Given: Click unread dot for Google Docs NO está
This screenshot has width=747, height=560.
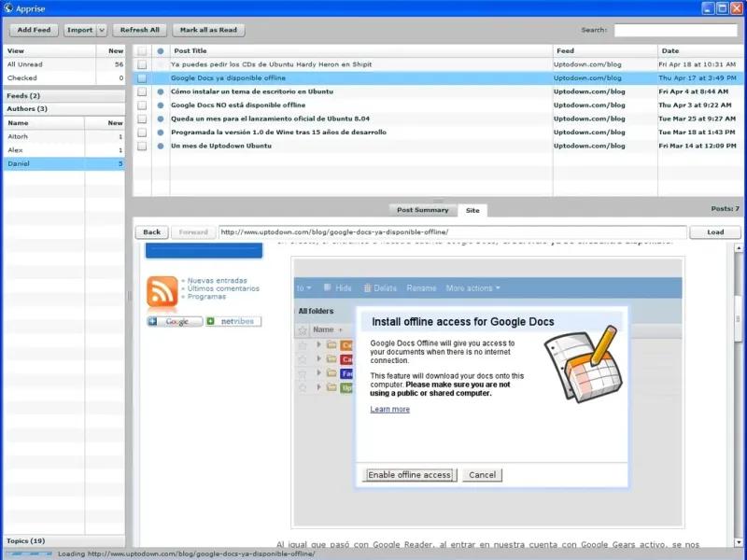Looking at the screenshot, I should click(x=161, y=105).
